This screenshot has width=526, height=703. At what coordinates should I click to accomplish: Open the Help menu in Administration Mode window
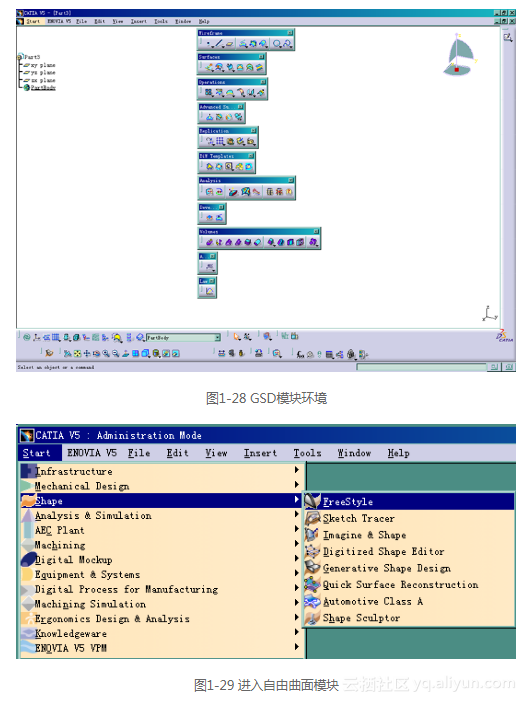click(398, 453)
